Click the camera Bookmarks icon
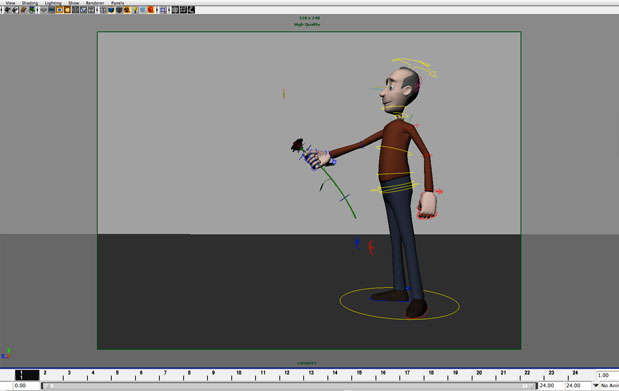619x391 pixels. [x=23, y=10]
